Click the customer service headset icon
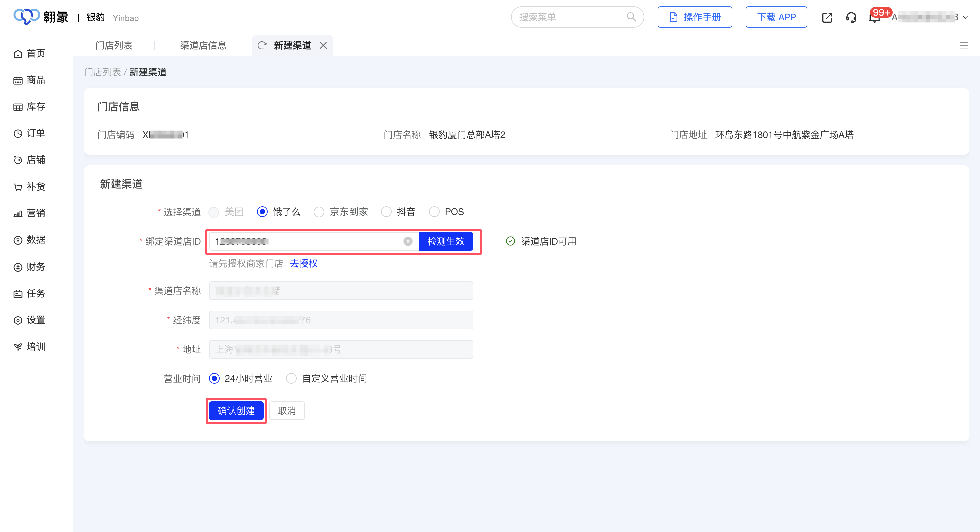The image size is (980, 532). click(x=851, y=18)
